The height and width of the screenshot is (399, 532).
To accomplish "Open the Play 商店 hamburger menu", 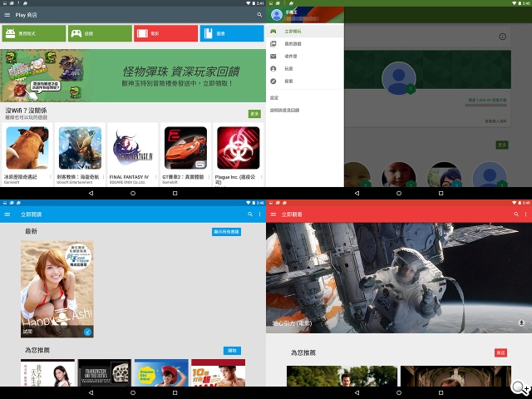I will [7, 15].
